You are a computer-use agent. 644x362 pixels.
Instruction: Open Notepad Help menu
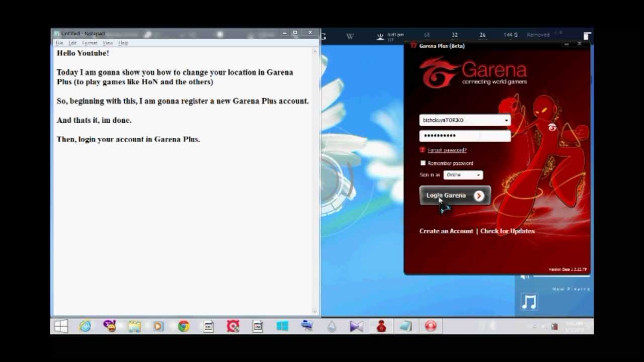click(x=123, y=43)
